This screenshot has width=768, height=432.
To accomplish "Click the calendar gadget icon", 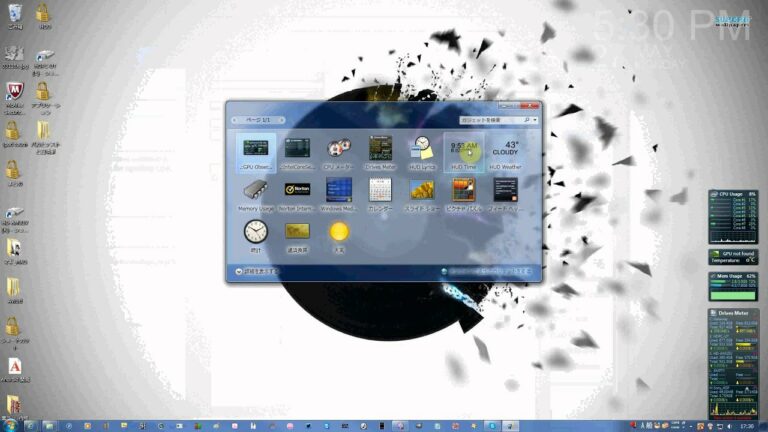I will click(x=380, y=191).
